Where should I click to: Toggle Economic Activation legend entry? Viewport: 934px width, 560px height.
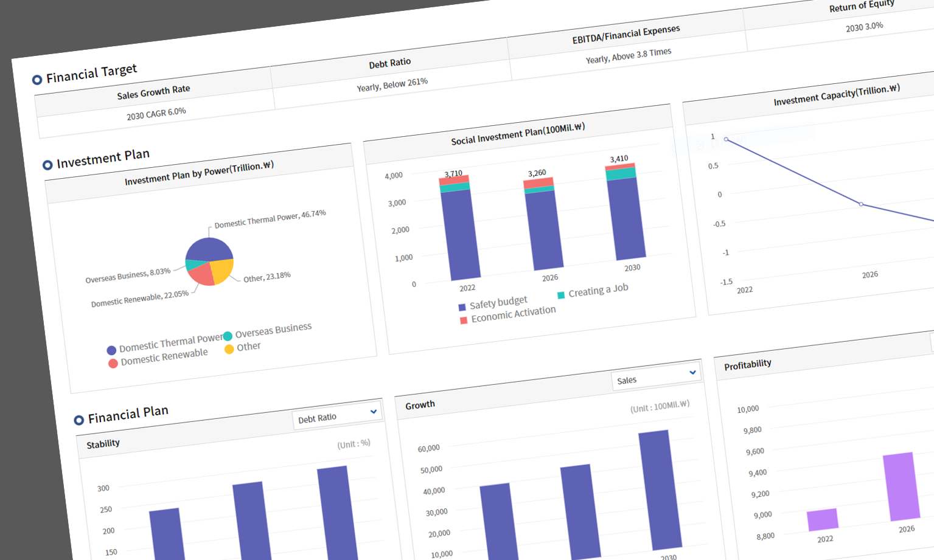[507, 315]
